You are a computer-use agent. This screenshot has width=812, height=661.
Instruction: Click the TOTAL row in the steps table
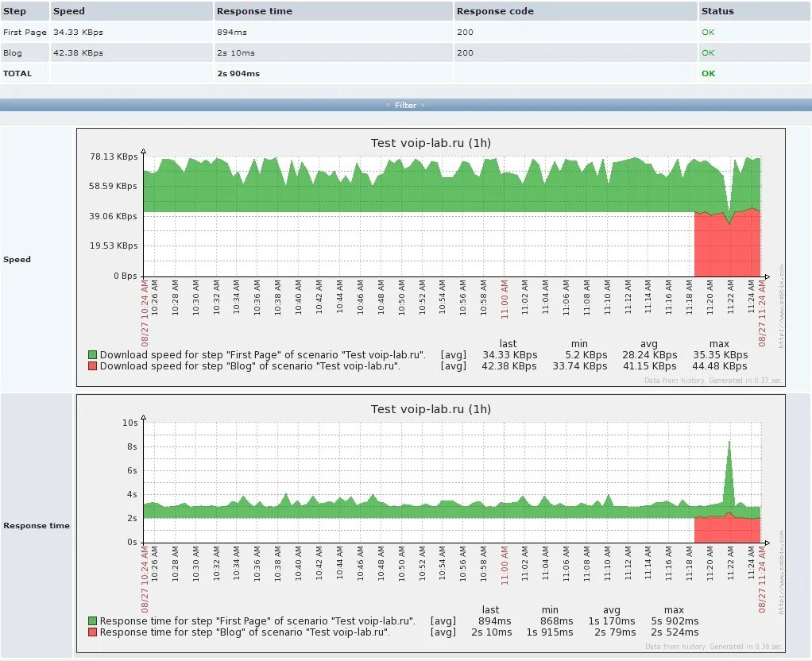pyautogui.click(x=17, y=73)
